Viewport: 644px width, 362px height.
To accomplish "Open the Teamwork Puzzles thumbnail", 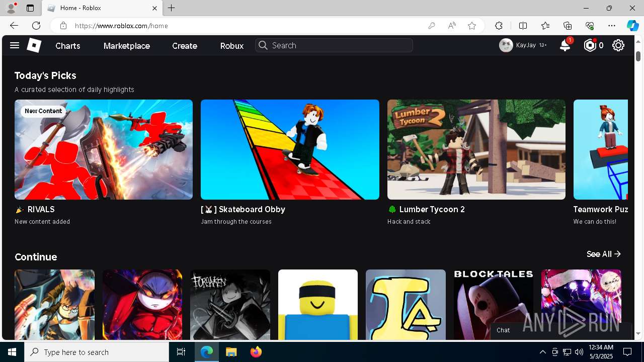I will tap(601, 149).
